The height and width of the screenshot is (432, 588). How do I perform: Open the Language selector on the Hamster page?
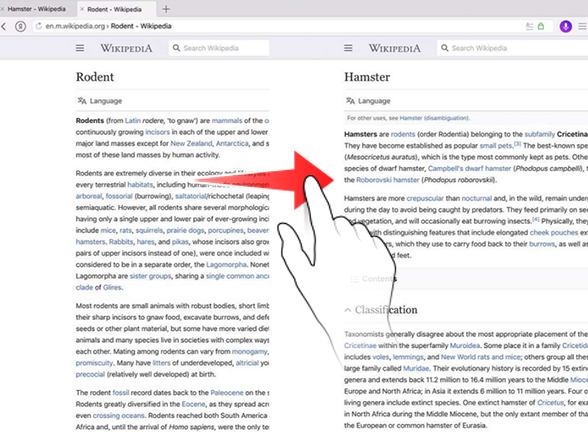(x=368, y=101)
